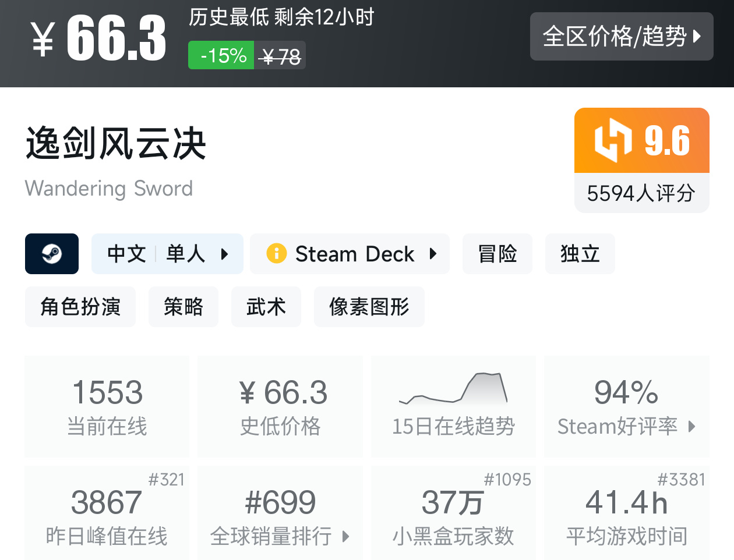The height and width of the screenshot is (560, 734).
Task: Tap the #3381 playtime rank label
Action: (x=682, y=480)
